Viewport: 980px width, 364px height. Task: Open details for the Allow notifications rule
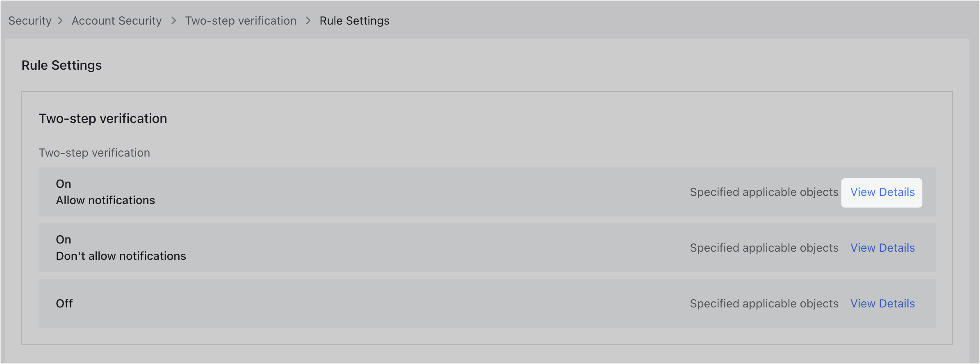(x=882, y=192)
